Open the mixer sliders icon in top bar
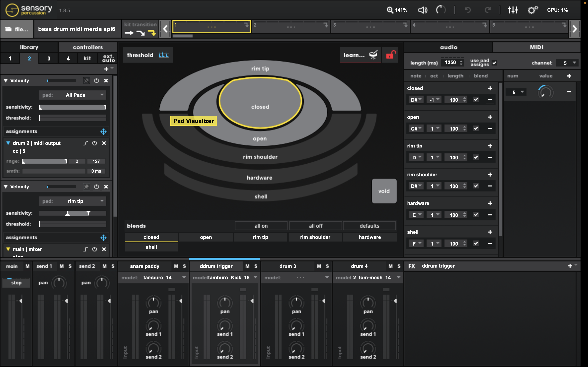The image size is (588, 367). [x=513, y=10]
